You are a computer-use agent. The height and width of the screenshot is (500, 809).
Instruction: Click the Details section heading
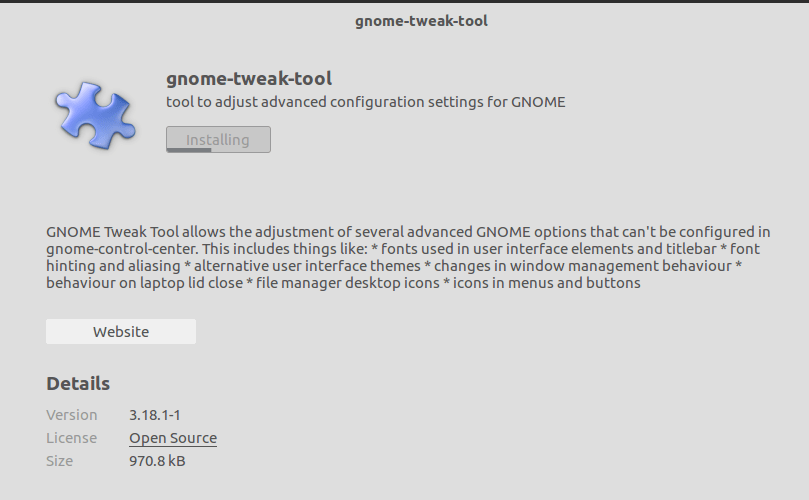click(x=78, y=383)
